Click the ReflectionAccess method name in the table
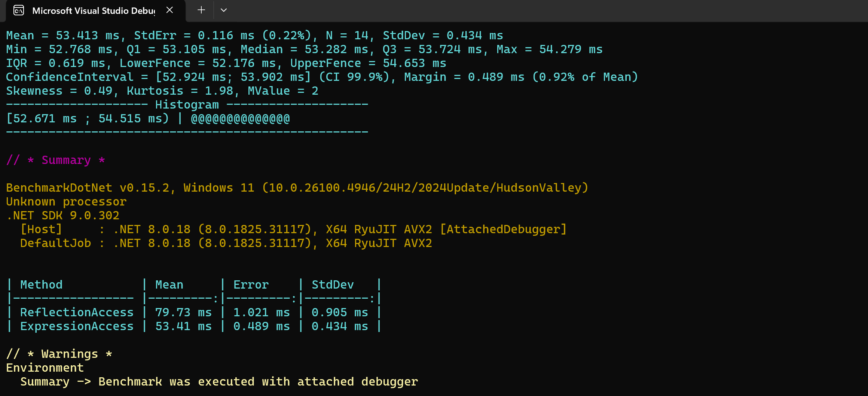Image resolution: width=868 pixels, height=396 pixels. point(77,313)
